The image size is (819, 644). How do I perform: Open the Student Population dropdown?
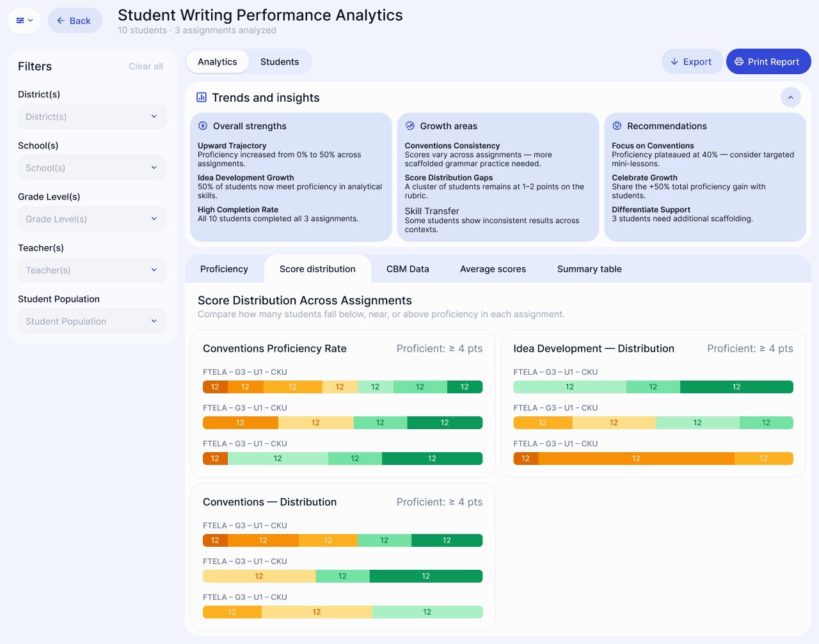[x=92, y=321]
